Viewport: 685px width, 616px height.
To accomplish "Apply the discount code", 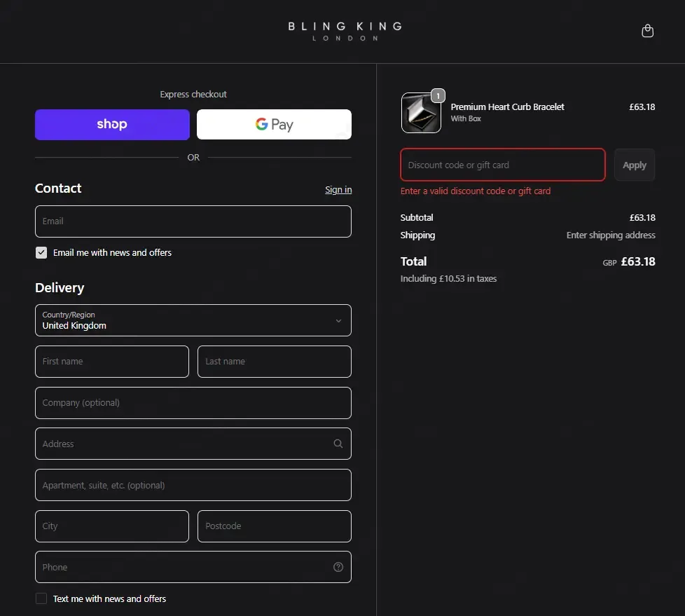I will pos(635,165).
